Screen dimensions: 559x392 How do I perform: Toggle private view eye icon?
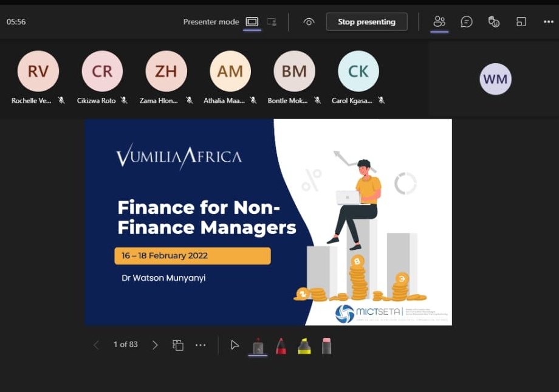click(309, 22)
